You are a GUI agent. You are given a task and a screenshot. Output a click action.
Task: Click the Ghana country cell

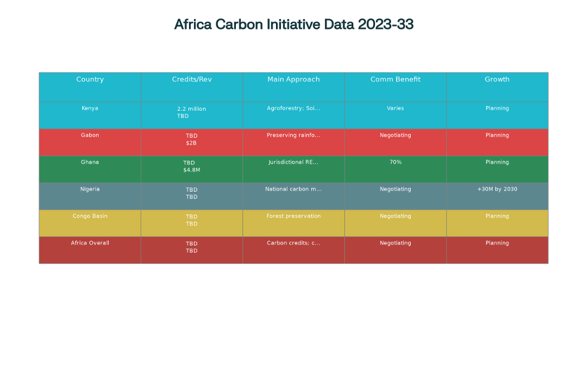pos(90,162)
